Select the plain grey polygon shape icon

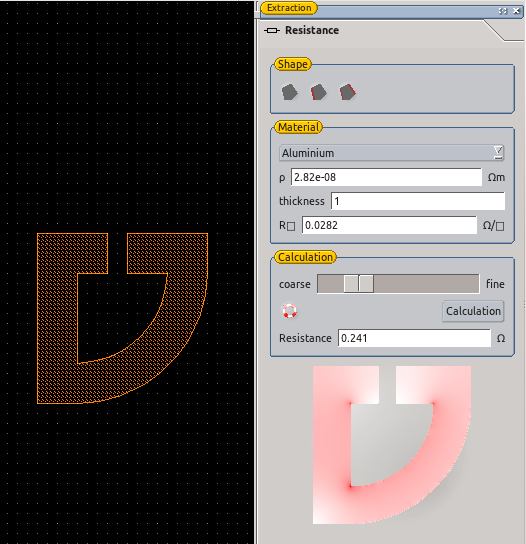click(289, 92)
